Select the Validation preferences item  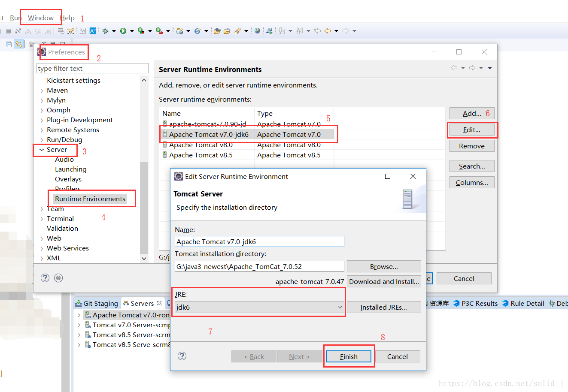coord(63,229)
